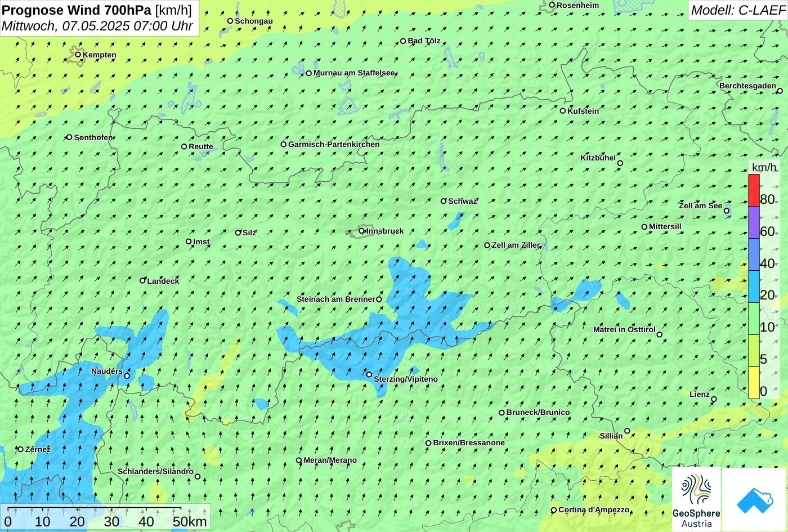Click the 'Steinach am Brenner' label
Screen dimensions: 788x532
tap(335, 299)
